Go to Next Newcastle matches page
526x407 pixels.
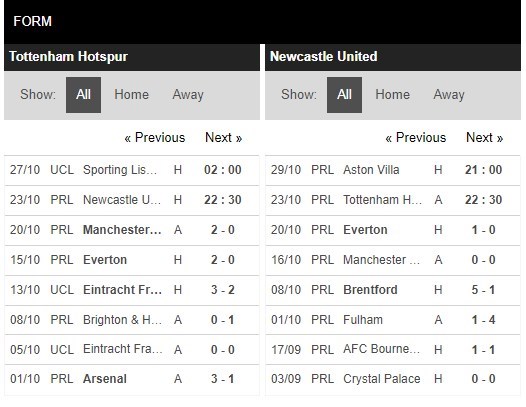click(x=484, y=138)
